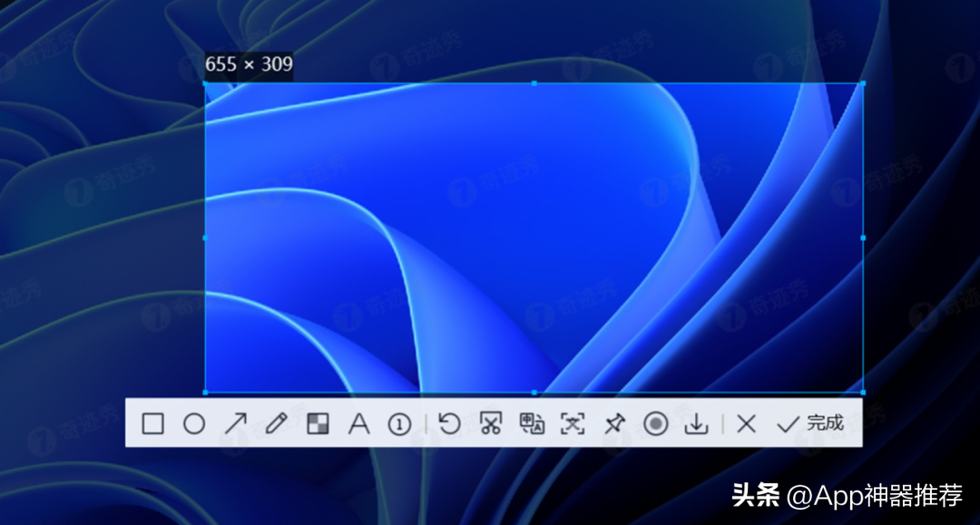The width and height of the screenshot is (980, 525).
Task: Add a numbered step marker
Action: (x=399, y=423)
